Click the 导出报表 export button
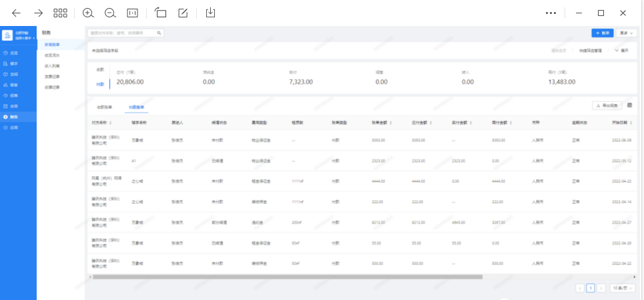 [607, 105]
